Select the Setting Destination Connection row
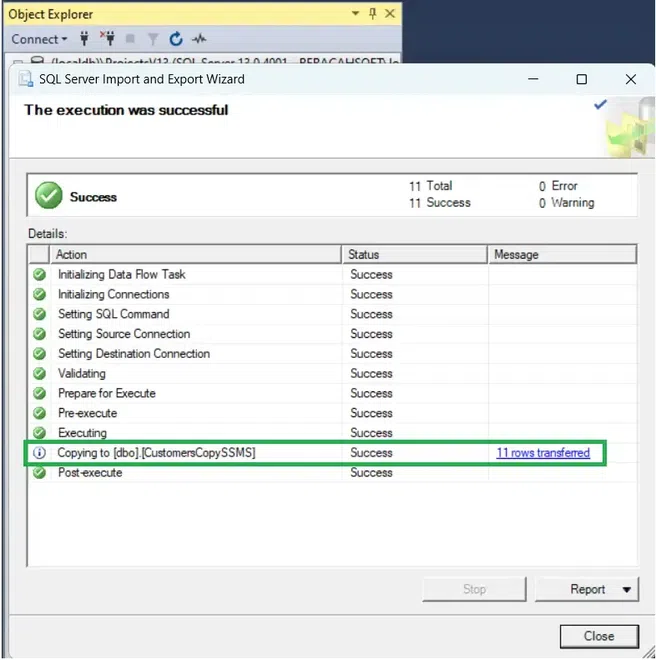The height and width of the screenshot is (660, 656). 333,354
